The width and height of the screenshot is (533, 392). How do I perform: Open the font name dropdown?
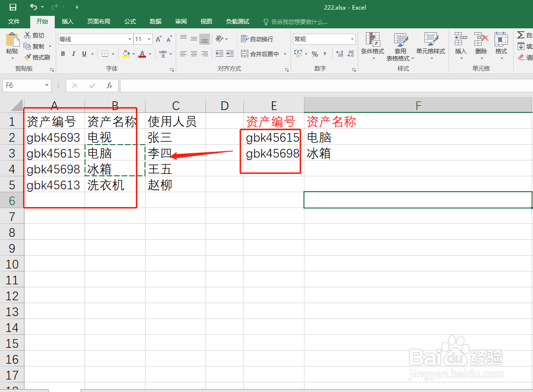[x=129, y=38]
